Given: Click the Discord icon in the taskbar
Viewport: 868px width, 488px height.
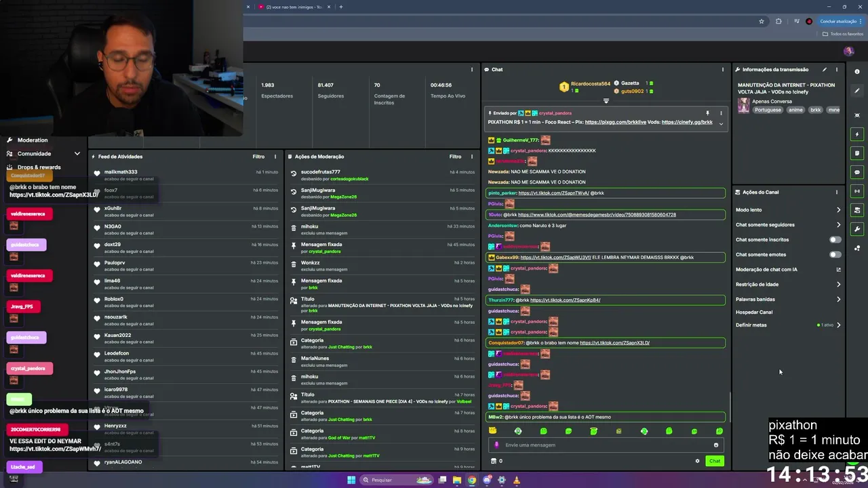Looking at the screenshot, I should 487,480.
